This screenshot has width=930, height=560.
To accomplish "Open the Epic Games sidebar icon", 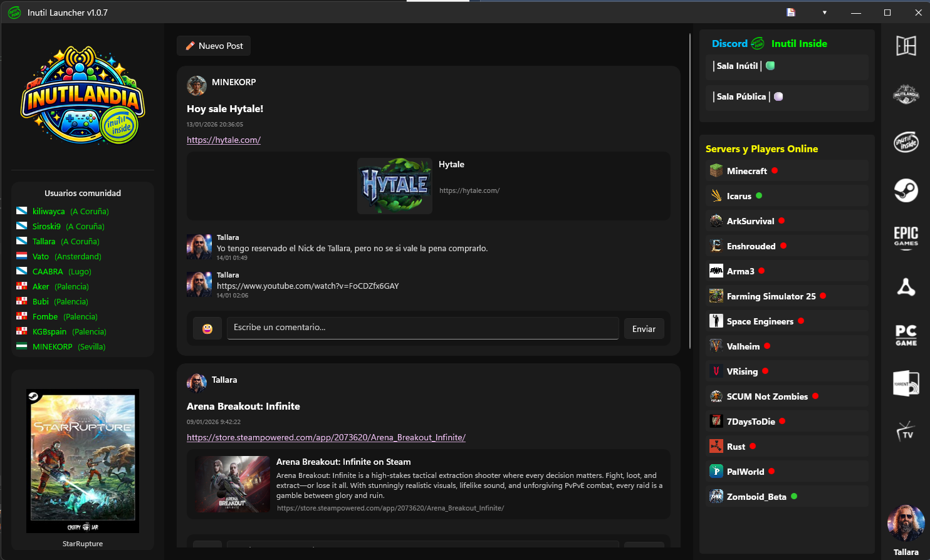I will 906,238.
